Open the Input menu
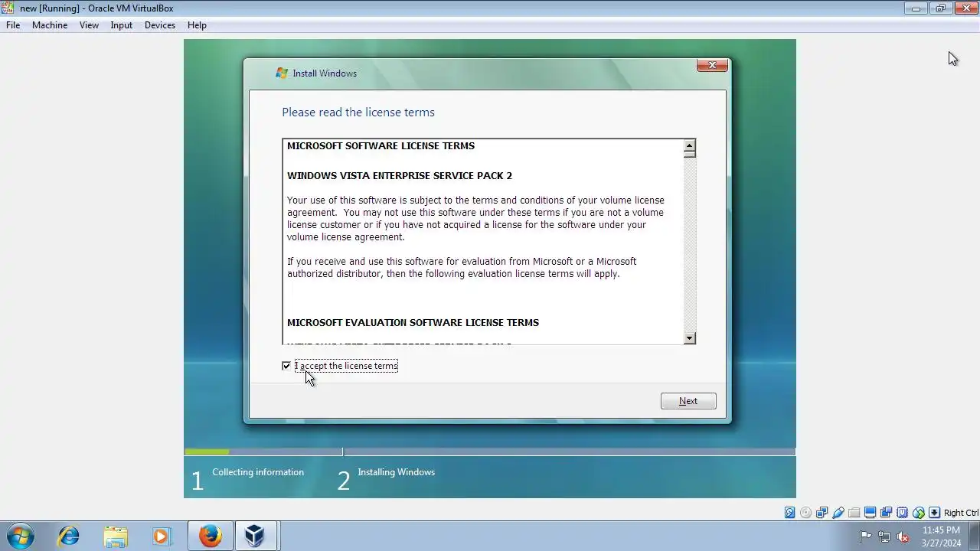Screen dimensions: 980x551 click(x=121, y=25)
